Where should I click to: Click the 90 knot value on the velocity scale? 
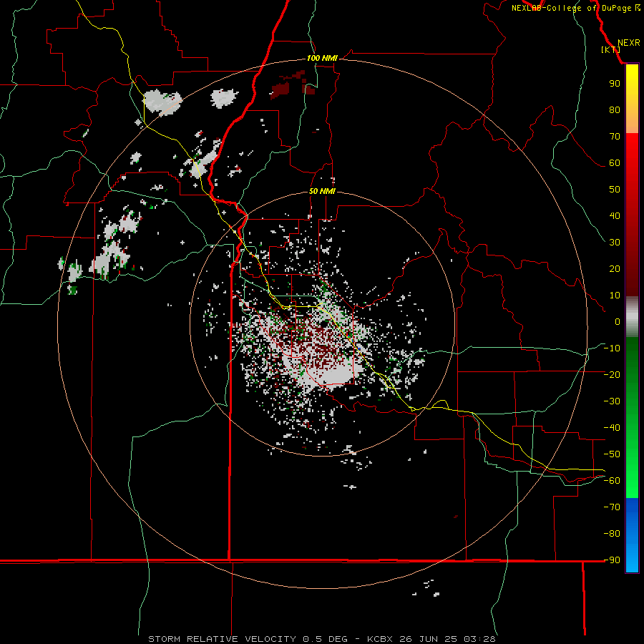coord(615,84)
